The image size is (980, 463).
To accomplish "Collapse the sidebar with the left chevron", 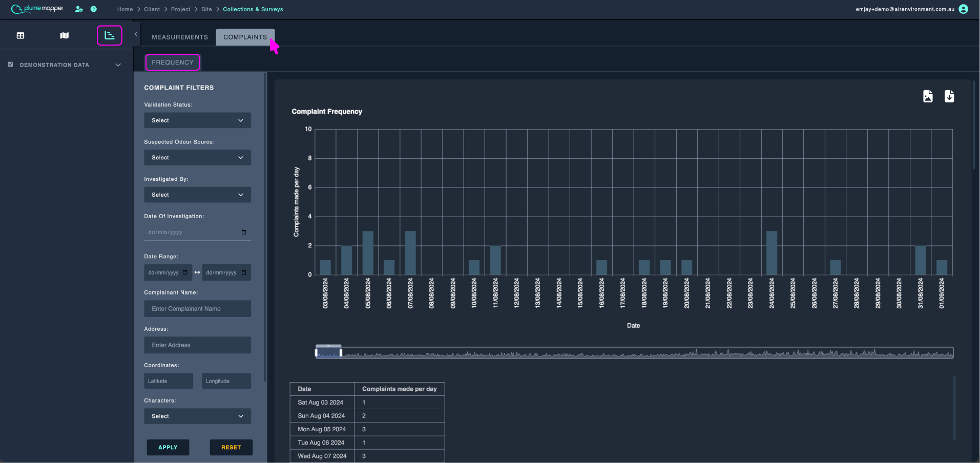I will click(136, 34).
